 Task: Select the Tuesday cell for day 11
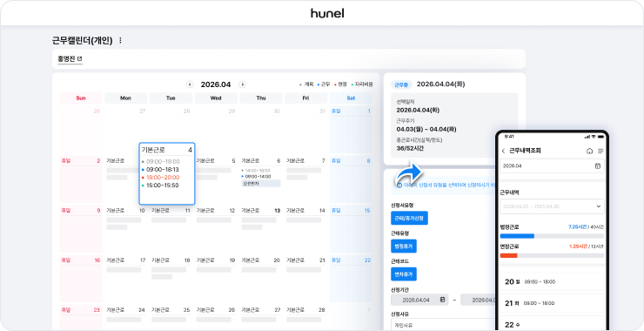tap(171, 228)
